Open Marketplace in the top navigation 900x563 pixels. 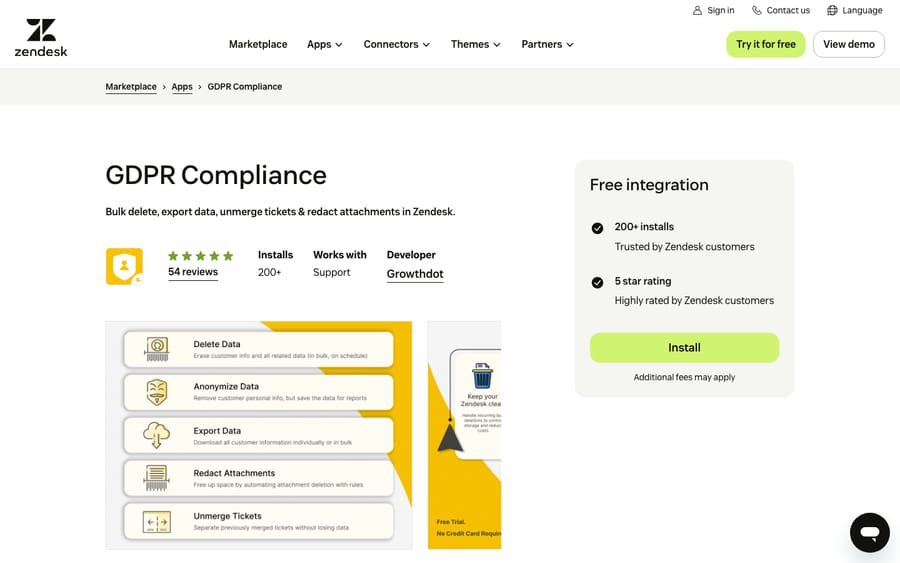pyautogui.click(x=258, y=44)
